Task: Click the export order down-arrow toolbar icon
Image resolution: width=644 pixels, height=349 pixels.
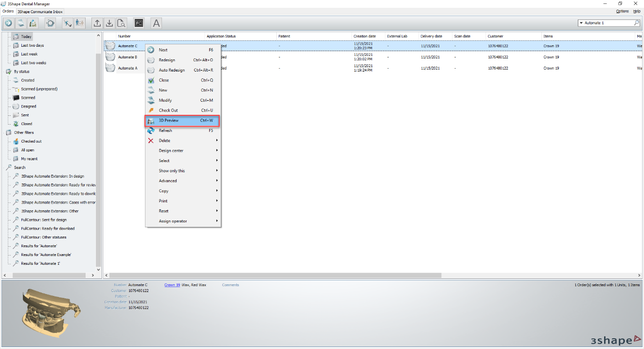Action: pyautogui.click(x=109, y=23)
